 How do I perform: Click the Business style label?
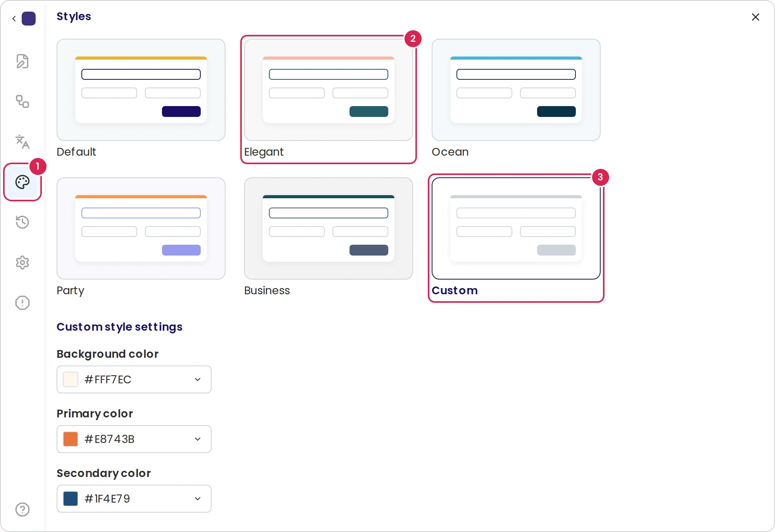pyautogui.click(x=267, y=290)
